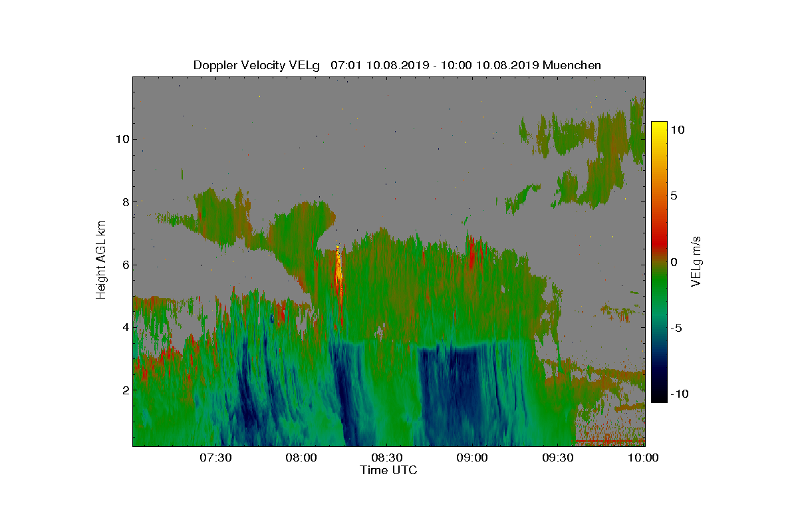Click the '08:00' time axis label
798x532 pixels.
coord(301,458)
